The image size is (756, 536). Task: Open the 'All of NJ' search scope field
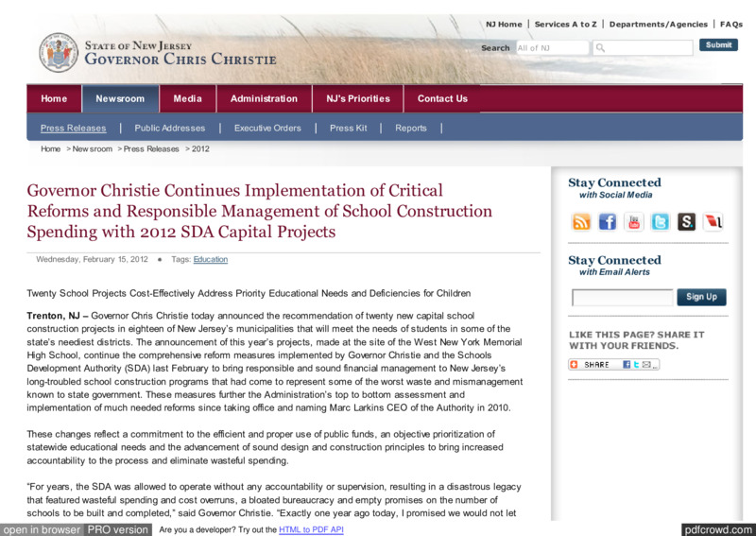click(553, 48)
